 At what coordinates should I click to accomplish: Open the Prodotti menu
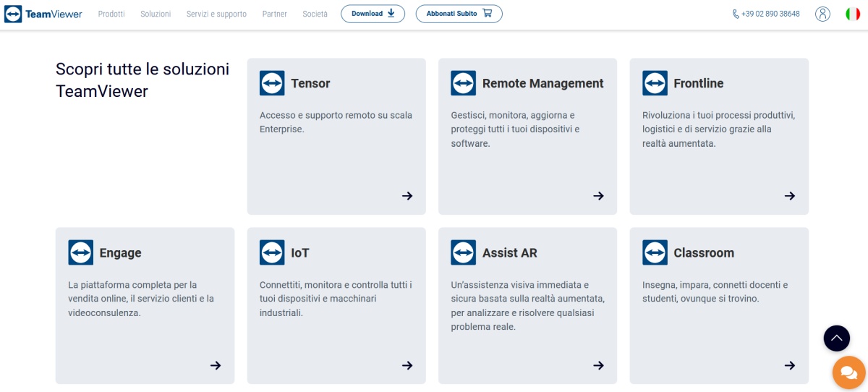(111, 14)
